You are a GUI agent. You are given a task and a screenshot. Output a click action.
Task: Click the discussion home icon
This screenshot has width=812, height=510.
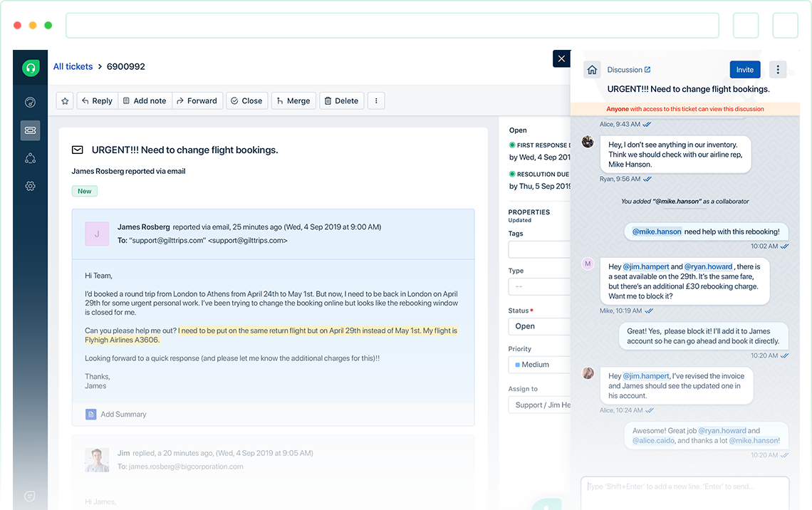point(592,70)
